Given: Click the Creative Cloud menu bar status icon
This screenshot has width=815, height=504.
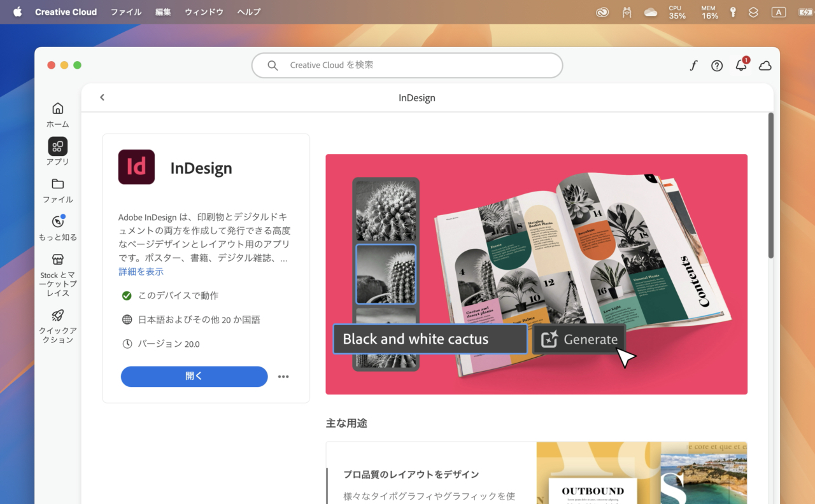Looking at the screenshot, I should [x=602, y=12].
